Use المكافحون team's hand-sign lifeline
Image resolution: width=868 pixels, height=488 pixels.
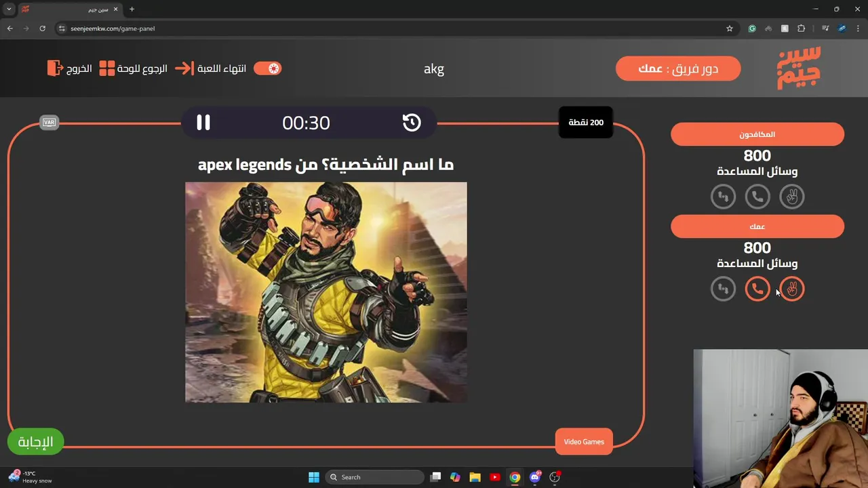point(791,197)
